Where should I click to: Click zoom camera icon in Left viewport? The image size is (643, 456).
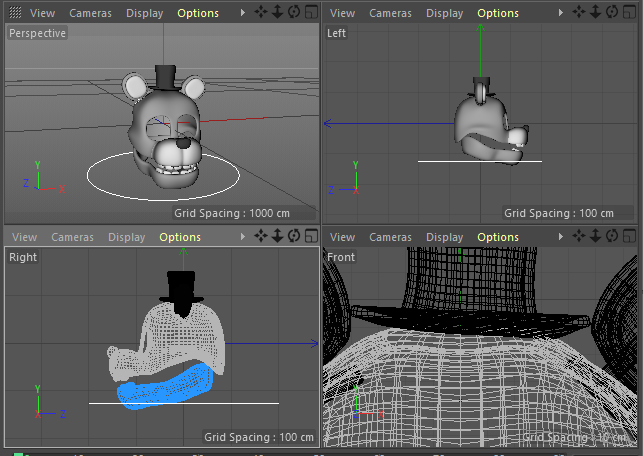coord(595,12)
